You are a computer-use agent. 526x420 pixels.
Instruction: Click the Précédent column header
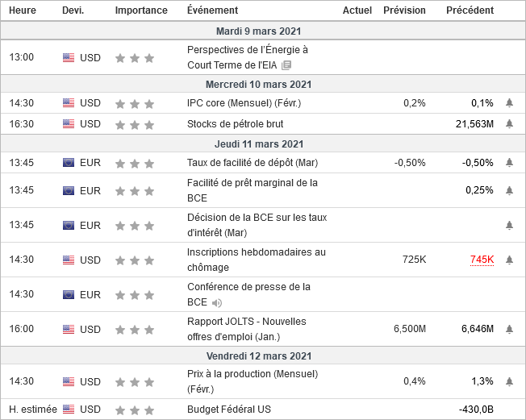click(x=470, y=10)
